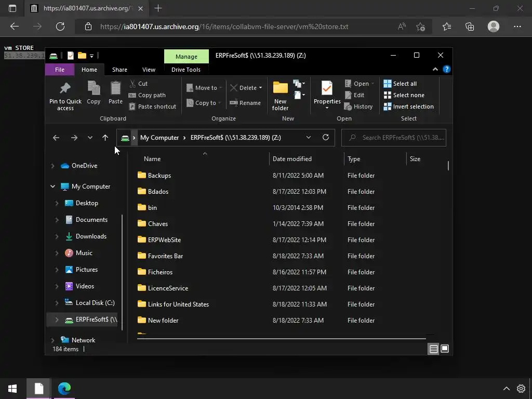
Task: Select Documents in the navigation pane
Action: [x=87, y=220]
